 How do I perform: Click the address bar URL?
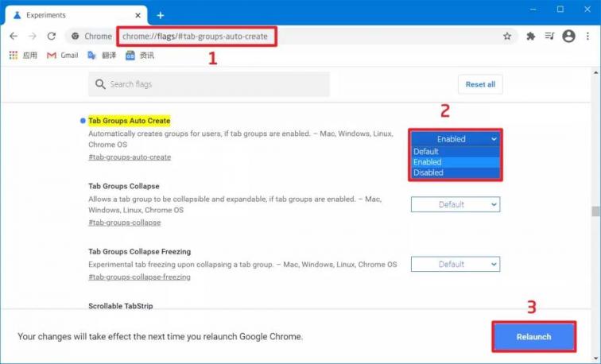pos(195,37)
